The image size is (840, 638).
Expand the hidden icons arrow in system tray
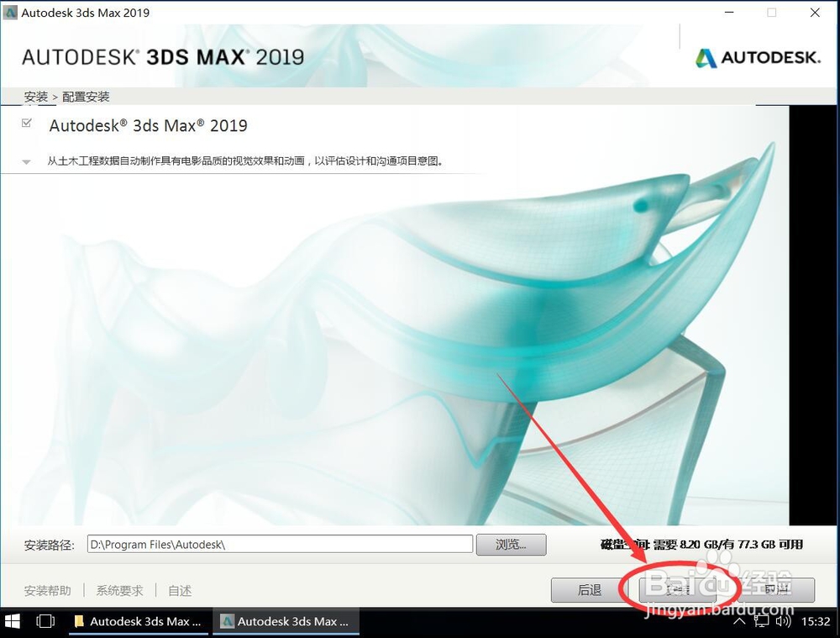[739, 621]
